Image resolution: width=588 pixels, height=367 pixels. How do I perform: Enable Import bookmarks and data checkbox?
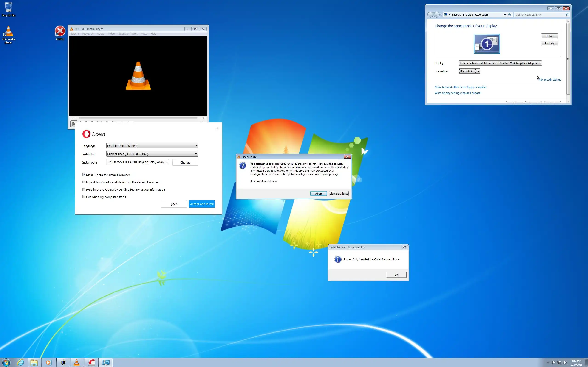coord(84,182)
